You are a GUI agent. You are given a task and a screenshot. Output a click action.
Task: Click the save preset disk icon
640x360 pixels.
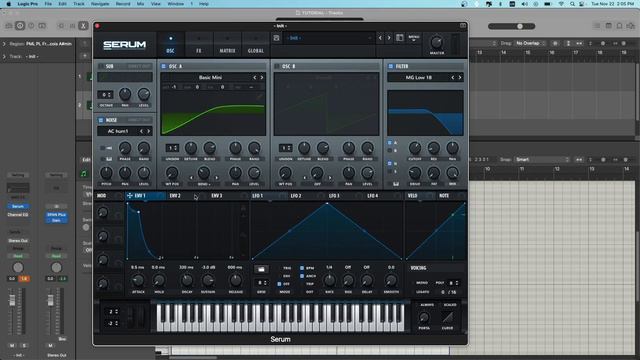pos(276,38)
